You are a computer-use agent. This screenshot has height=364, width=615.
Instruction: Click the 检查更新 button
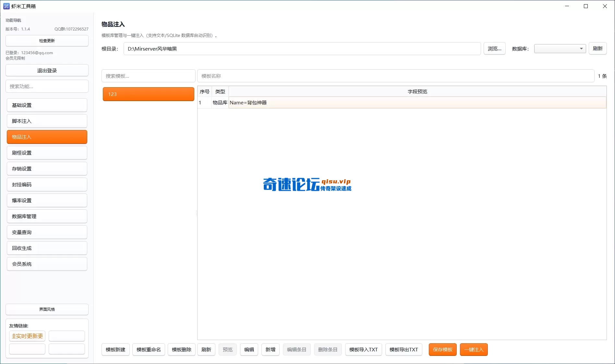(47, 41)
